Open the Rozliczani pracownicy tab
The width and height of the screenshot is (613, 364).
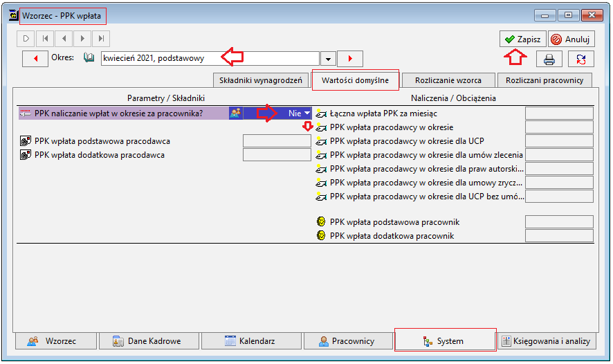click(545, 80)
